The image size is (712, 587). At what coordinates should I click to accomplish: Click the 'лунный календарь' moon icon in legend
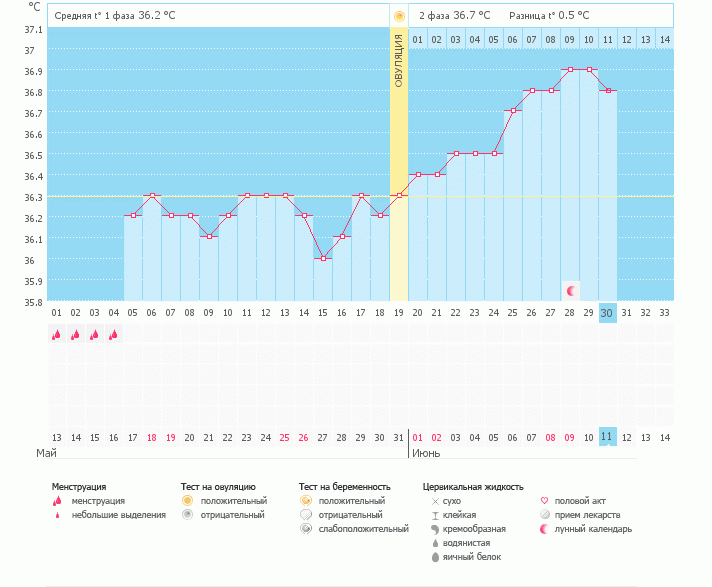pos(544,529)
